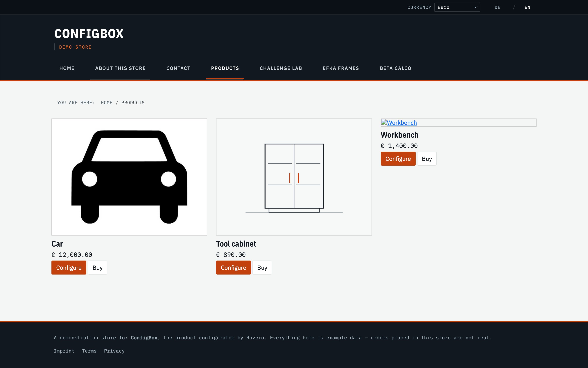This screenshot has width=588, height=368.
Task: Buy the Workbench
Action: click(x=427, y=159)
